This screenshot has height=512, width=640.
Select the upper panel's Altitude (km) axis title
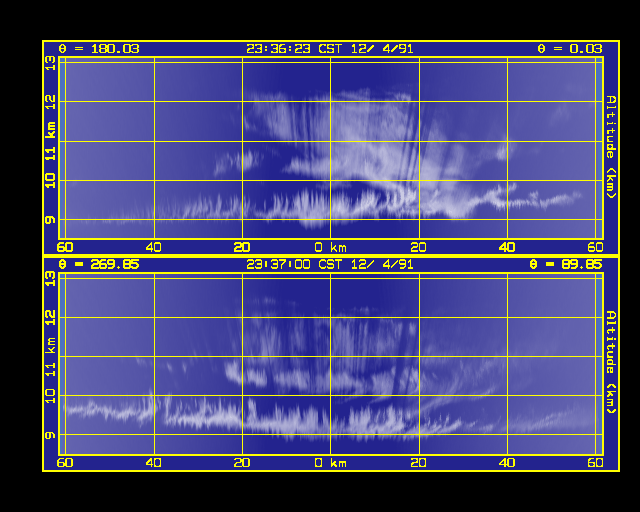pos(611,147)
